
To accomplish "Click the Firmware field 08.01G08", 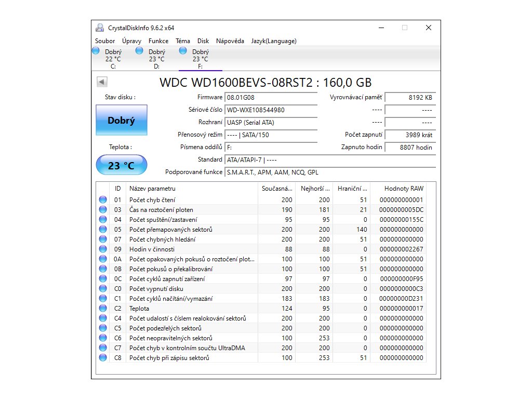I will (x=271, y=97).
